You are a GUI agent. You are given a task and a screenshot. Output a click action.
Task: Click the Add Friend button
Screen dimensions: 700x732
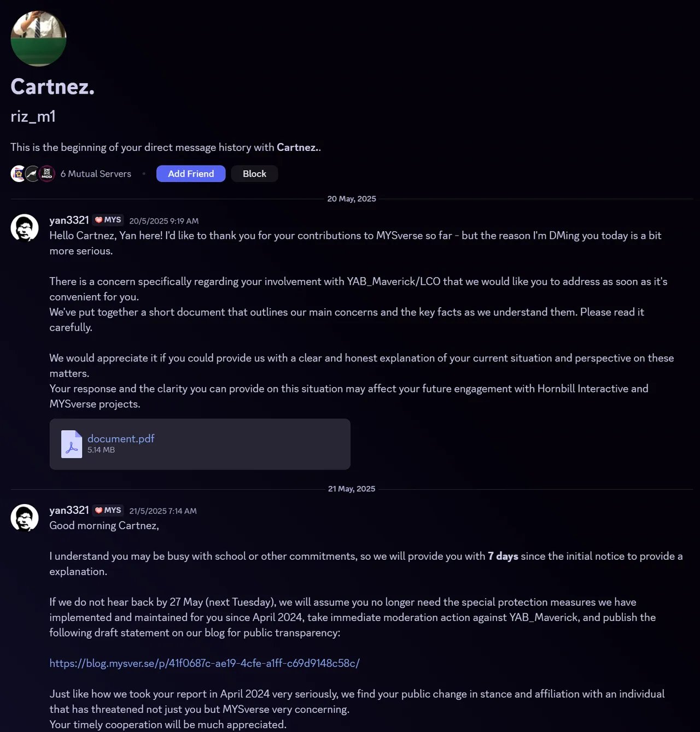pos(191,174)
